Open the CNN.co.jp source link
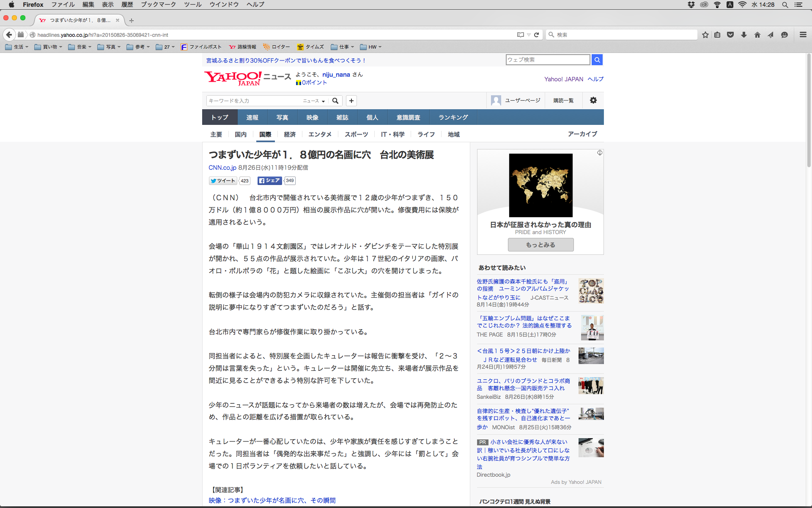This screenshot has width=812, height=508. pos(222,168)
